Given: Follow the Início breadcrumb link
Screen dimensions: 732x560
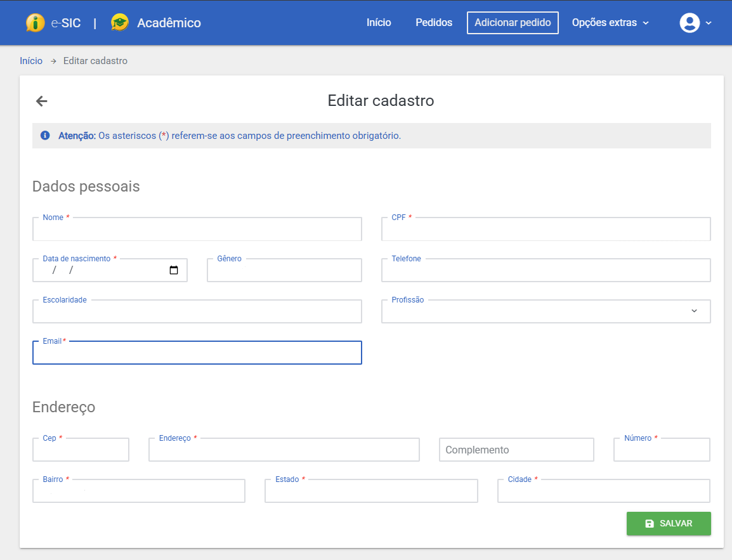Looking at the screenshot, I should click(31, 60).
